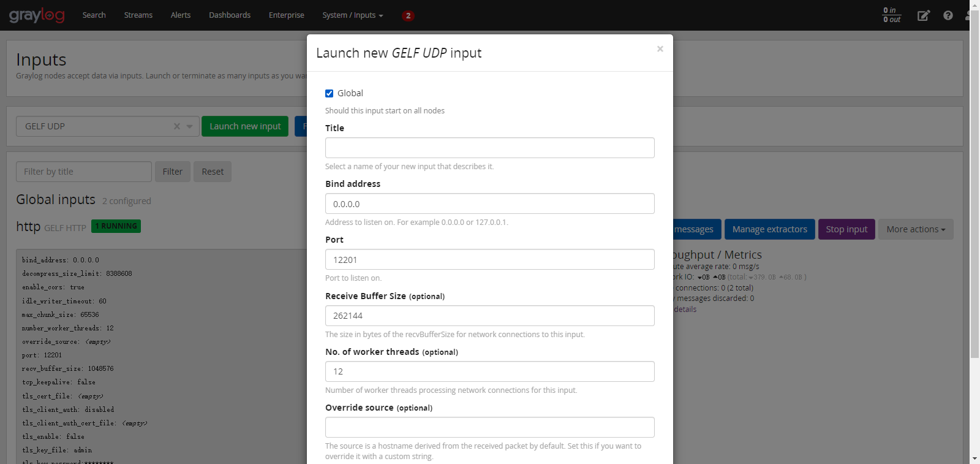Click the Port input field
Screen dimensions: 980x464
click(x=490, y=259)
